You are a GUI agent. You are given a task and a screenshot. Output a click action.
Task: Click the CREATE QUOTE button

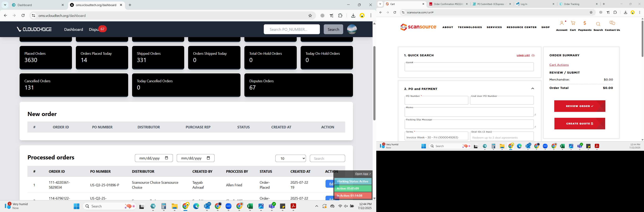580,124
